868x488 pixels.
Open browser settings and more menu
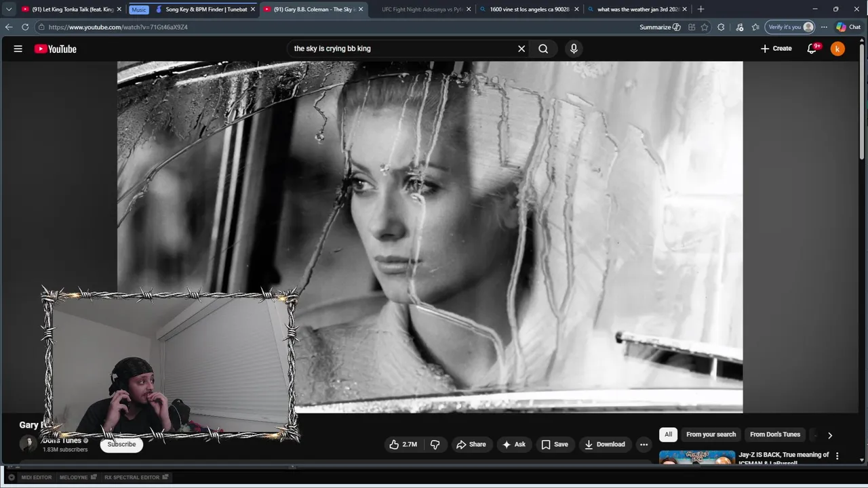[824, 27]
